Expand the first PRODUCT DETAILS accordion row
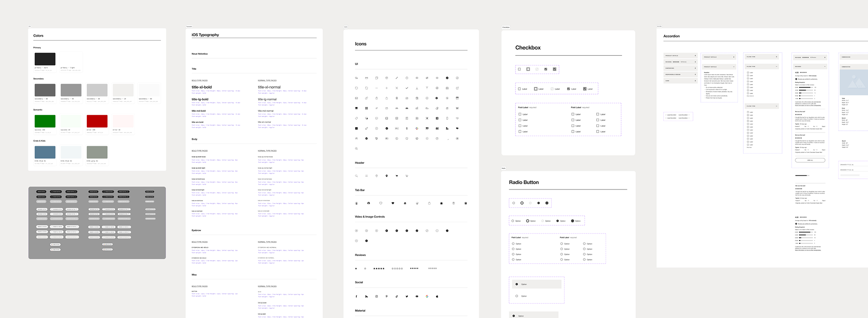This screenshot has width=868, height=318. [x=680, y=56]
